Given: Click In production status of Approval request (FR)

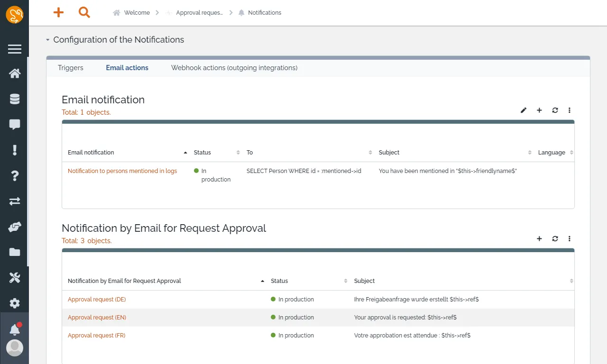Looking at the screenshot, I should click(292, 336).
